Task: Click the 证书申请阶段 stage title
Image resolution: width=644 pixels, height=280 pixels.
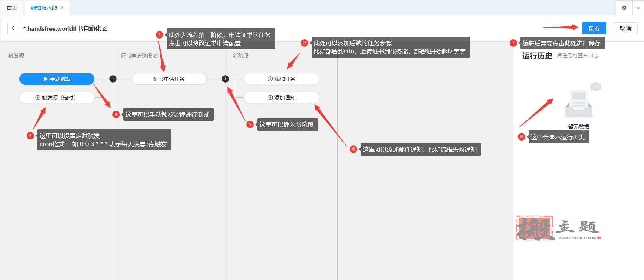Action: tap(136, 56)
